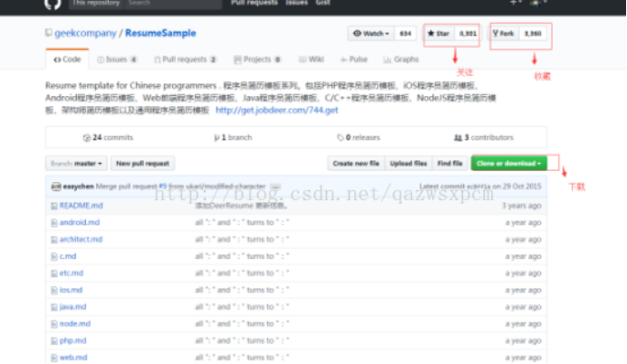Open the Branch: master dropdown

click(x=76, y=163)
